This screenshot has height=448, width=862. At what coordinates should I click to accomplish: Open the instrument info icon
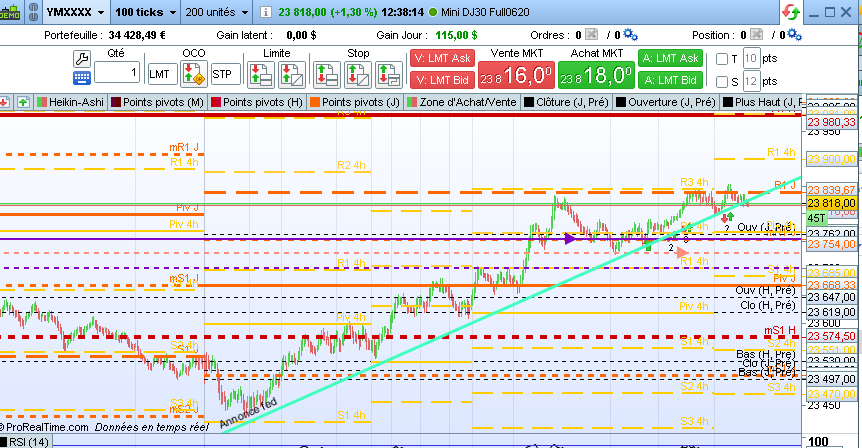coord(265,12)
